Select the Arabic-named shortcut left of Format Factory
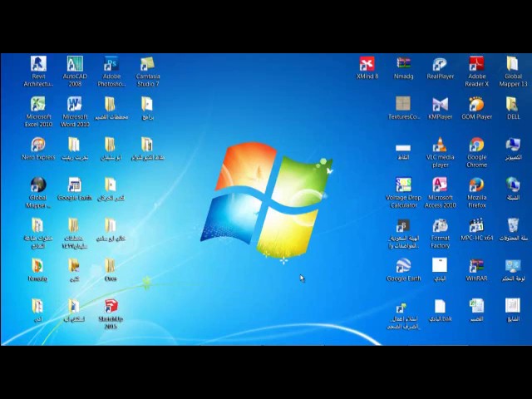 pyautogui.click(x=403, y=233)
